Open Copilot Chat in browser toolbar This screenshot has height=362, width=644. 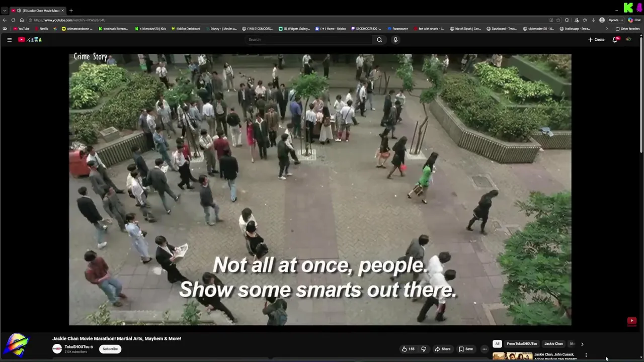pos(634,20)
